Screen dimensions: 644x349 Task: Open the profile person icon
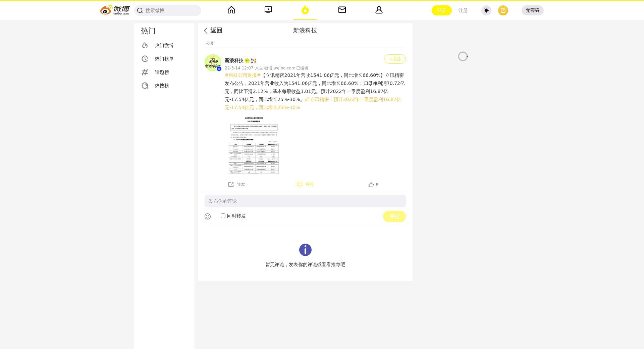pyautogui.click(x=379, y=10)
